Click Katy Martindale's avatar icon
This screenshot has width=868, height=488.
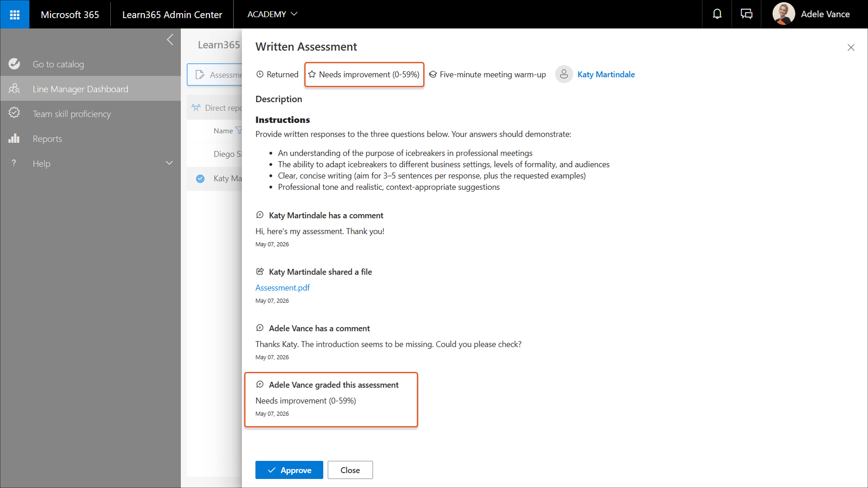tap(564, 75)
